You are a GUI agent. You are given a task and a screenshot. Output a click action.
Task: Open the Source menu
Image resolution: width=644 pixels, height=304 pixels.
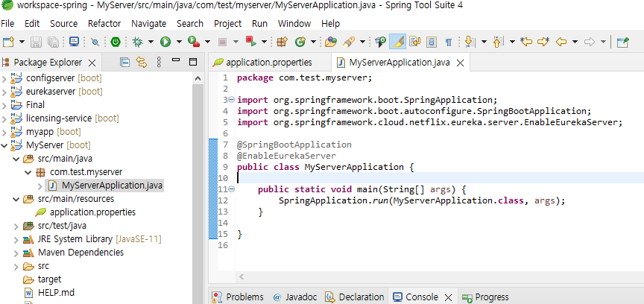pos(63,23)
